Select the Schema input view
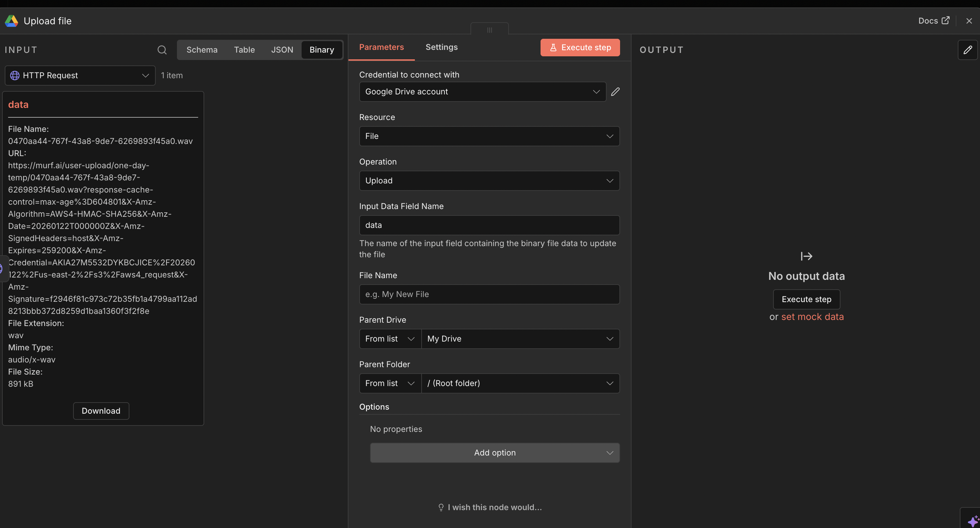 [x=202, y=50]
